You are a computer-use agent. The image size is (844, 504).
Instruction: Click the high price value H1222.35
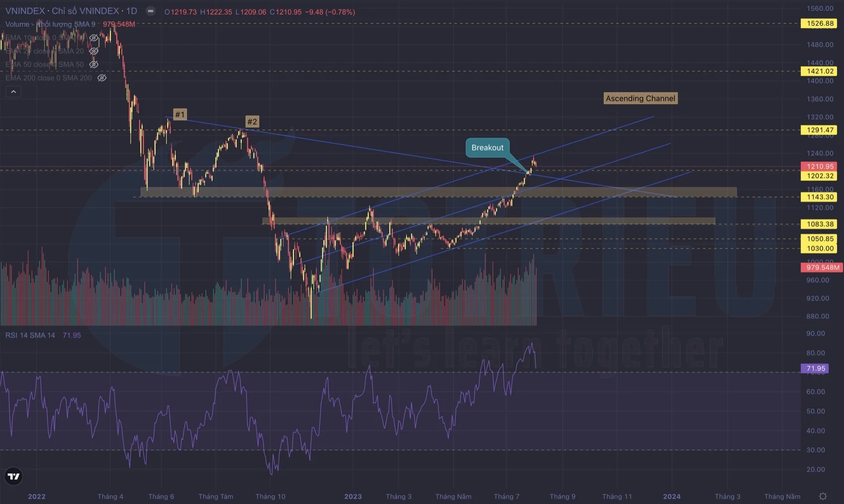(216, 12)
